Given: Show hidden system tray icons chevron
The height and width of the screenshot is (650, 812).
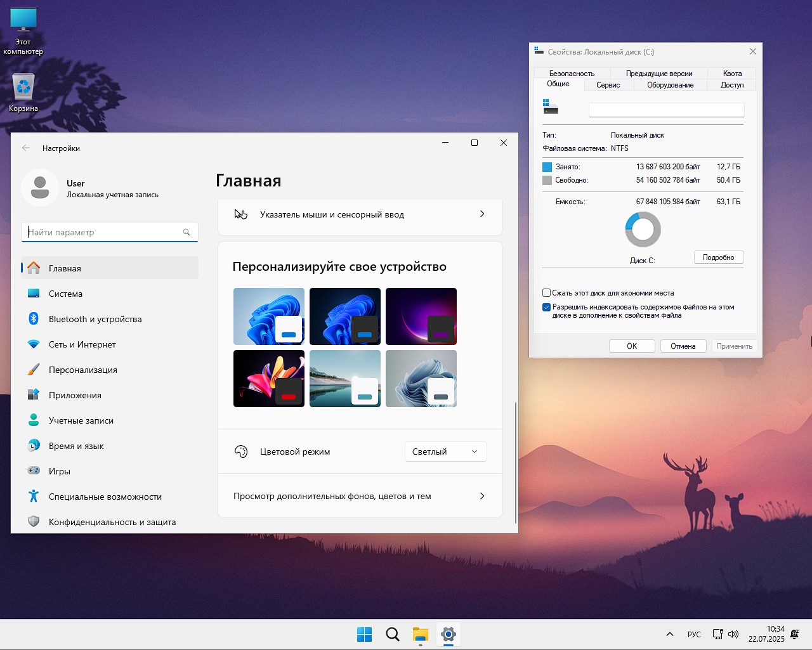Looking at the screenshot, I should tap(669, 634).
